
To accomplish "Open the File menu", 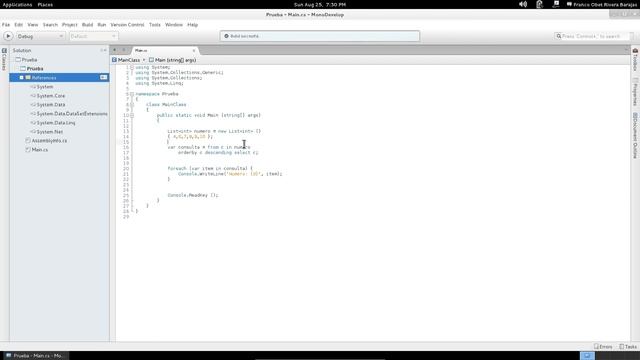I will tap(6, 25).
